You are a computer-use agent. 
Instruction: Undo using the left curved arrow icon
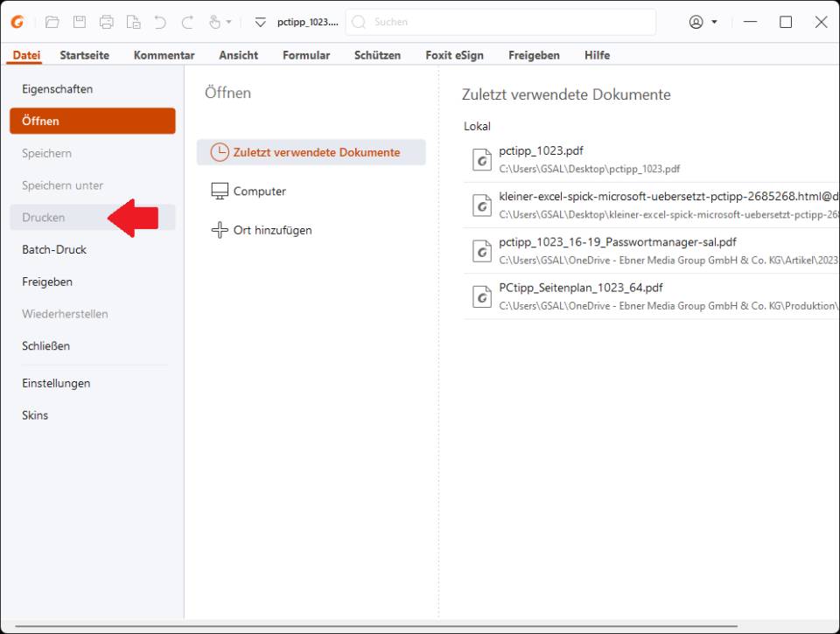(158, 22)
